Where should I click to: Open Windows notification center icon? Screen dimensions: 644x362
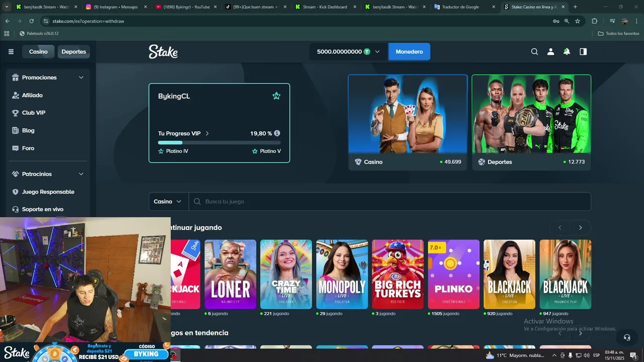pyautogui.click(x=633, y=355)
